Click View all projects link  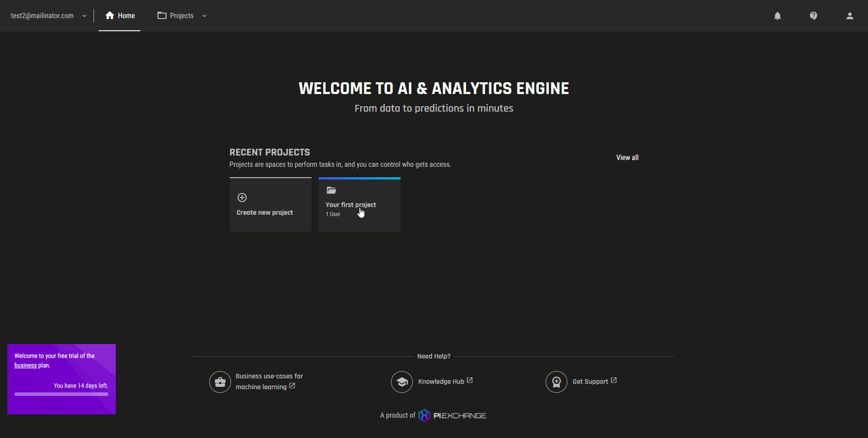(x=627, y=158)
